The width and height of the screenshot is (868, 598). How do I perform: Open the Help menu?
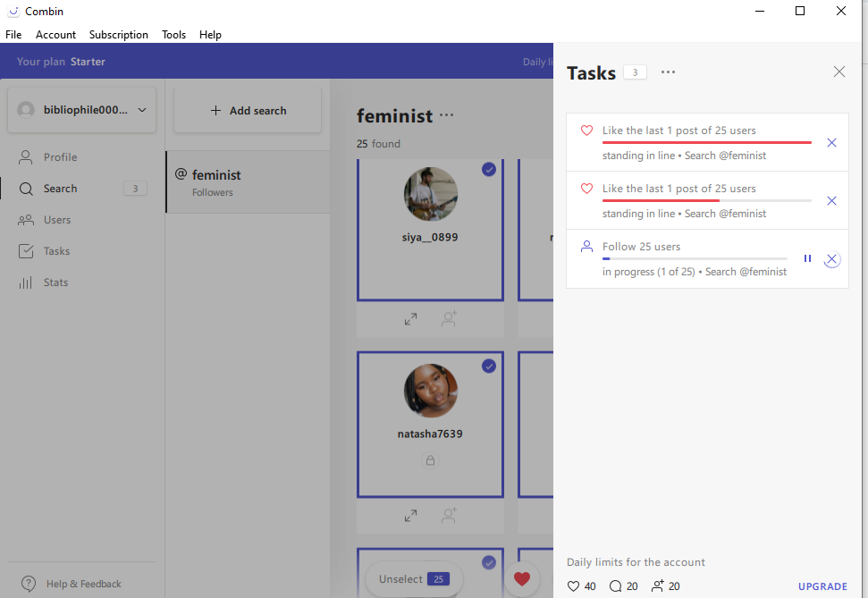coord(210,34)
